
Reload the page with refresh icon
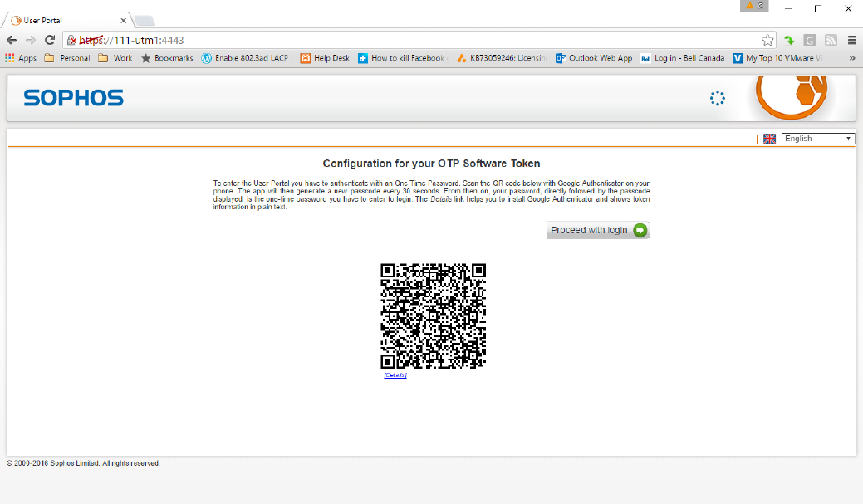coord(50,40)
